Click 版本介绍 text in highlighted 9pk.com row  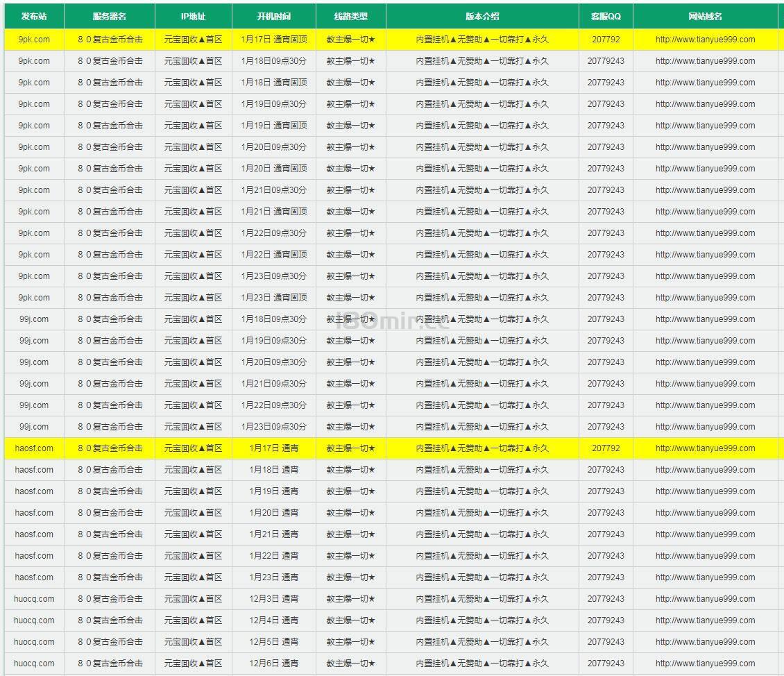point(482,40)
